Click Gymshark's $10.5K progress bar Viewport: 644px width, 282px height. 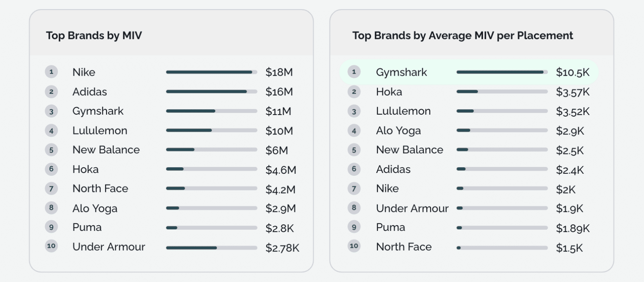[502, 72]
